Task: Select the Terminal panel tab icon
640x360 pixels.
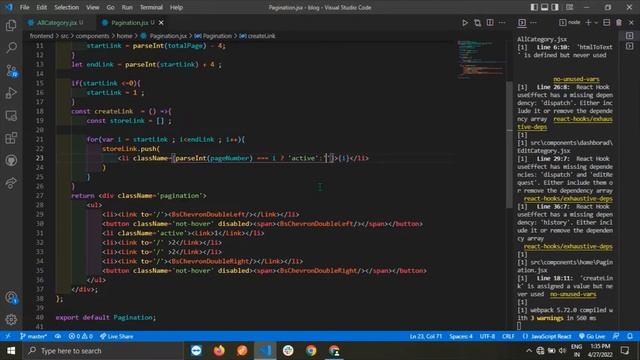Action: (522, 23)
